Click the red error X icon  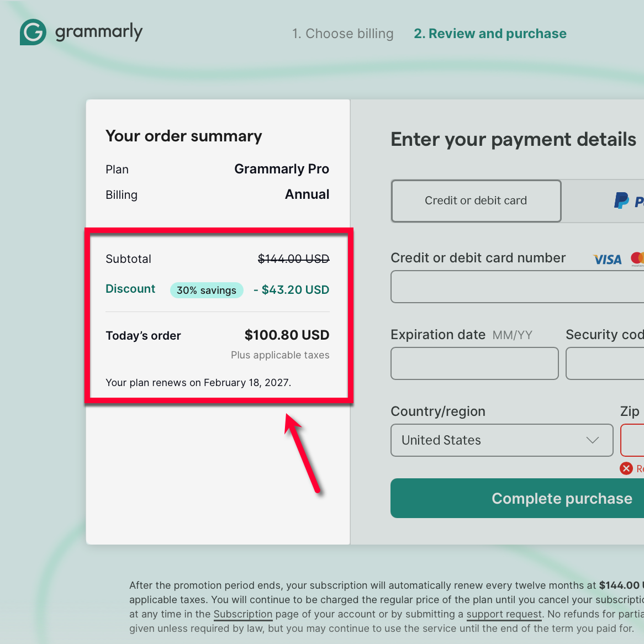pos(626,468)
